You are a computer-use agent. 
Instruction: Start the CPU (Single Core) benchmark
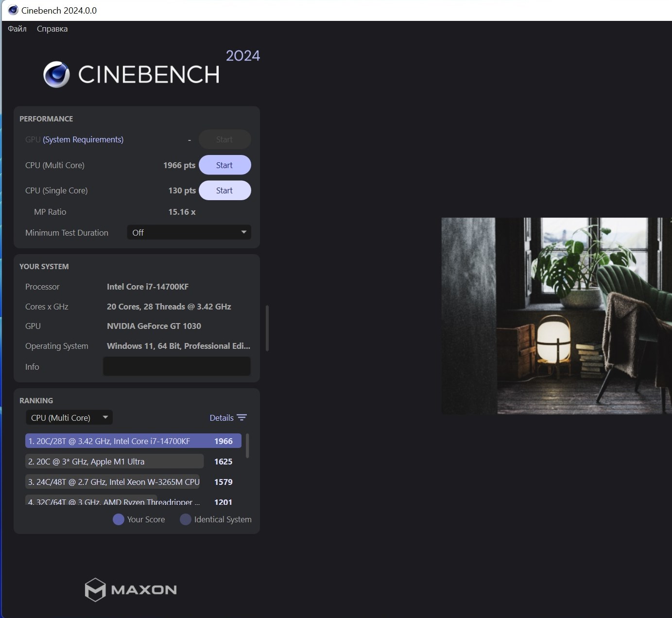click(x=224, y=190)
